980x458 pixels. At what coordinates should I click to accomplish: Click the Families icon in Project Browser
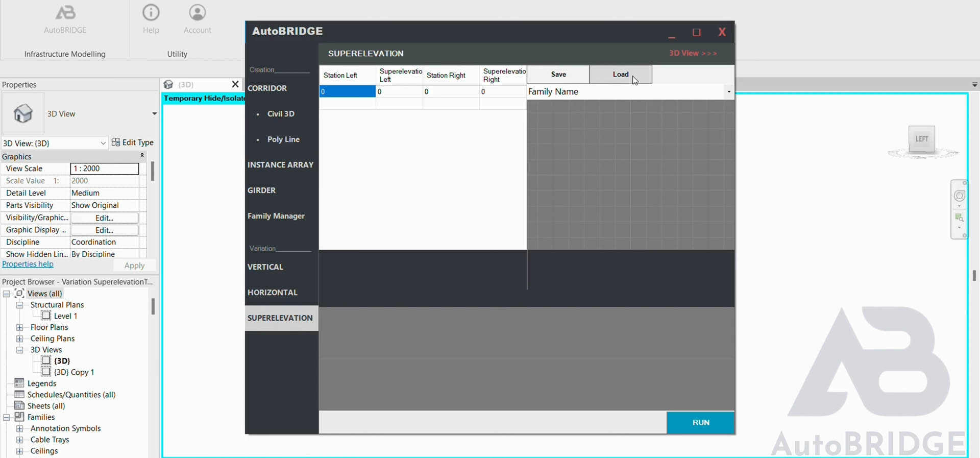pyautogui.click(x=19, y=417)
